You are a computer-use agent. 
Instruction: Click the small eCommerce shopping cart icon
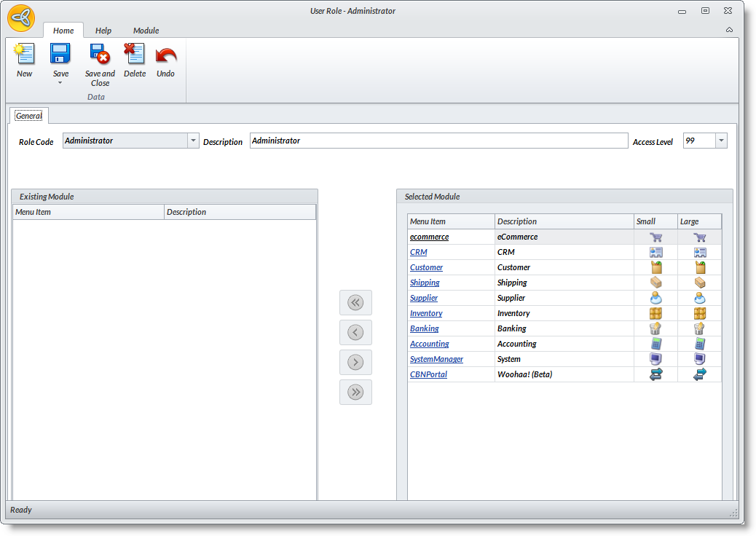tap(655, 237)
